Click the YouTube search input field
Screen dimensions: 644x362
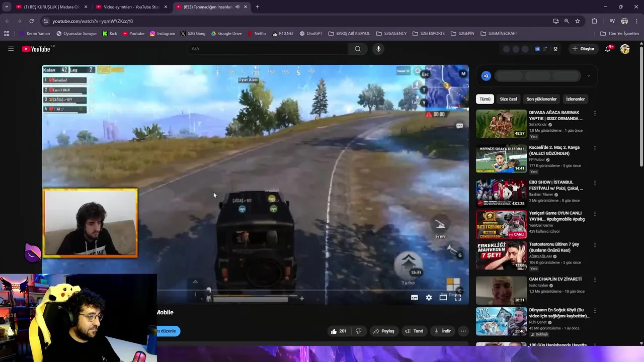(x=268, y=49)
